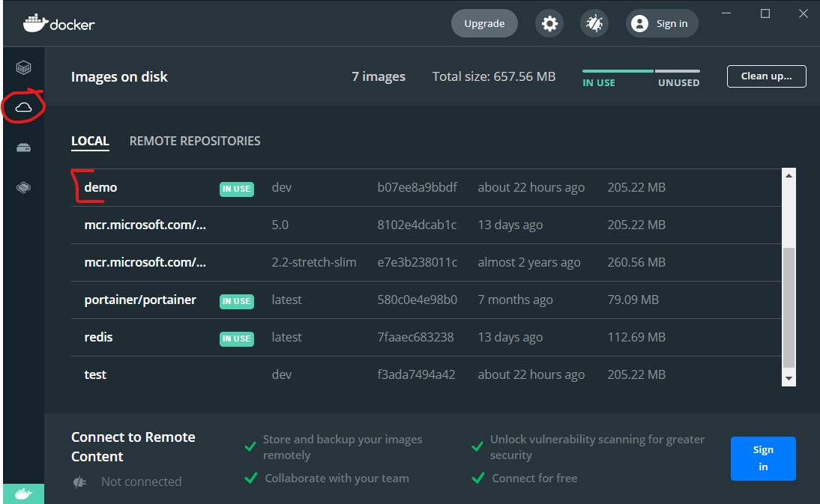Click the Upgrade button
Viewport: 820px width, 504px height.
pyautogui.click(x=484, y=23)
